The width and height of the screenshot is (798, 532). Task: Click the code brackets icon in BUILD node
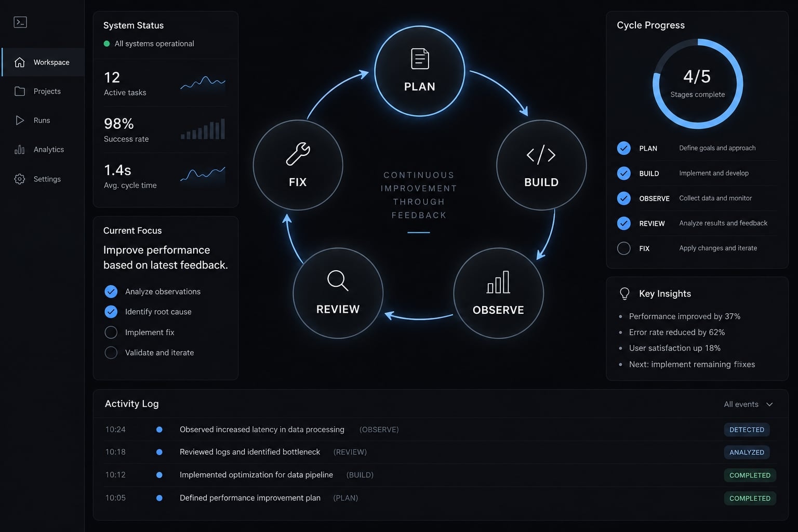[x=541, y=155]
